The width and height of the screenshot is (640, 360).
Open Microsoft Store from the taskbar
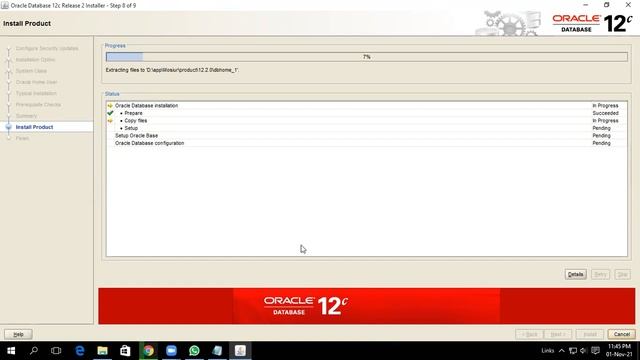(125, 351)
